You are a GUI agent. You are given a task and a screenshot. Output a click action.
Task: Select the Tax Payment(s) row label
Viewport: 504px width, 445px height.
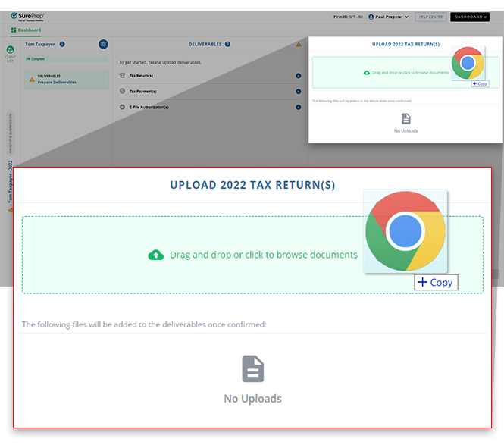(142, 91)
